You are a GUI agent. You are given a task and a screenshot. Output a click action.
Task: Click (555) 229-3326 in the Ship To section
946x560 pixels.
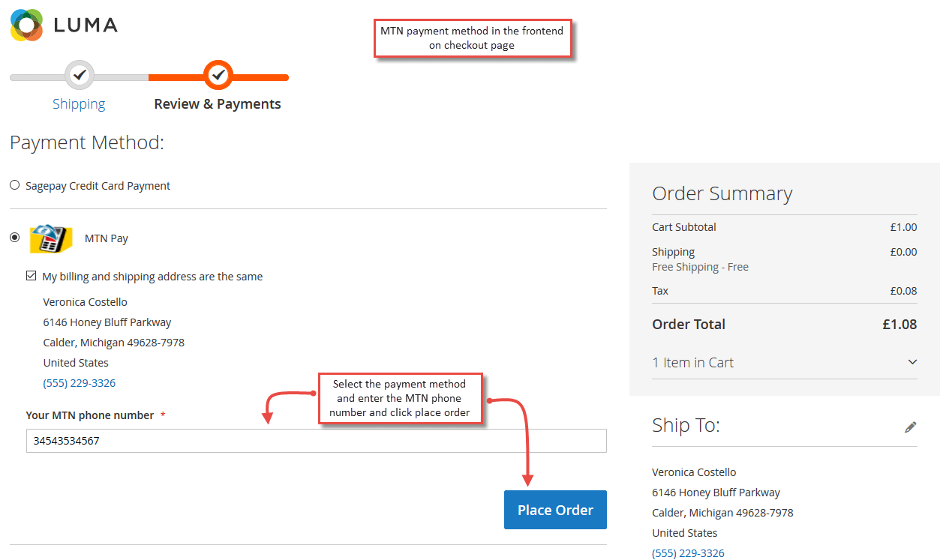[688, 553]
